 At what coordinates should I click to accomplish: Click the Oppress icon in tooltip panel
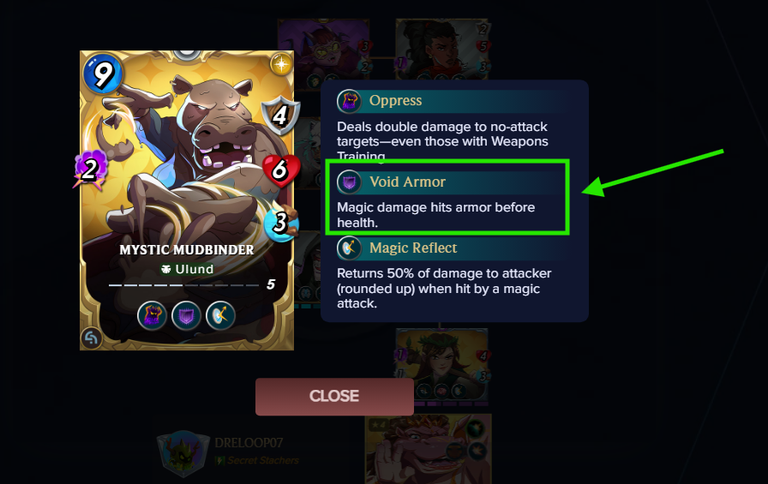(x=349, y=101)
